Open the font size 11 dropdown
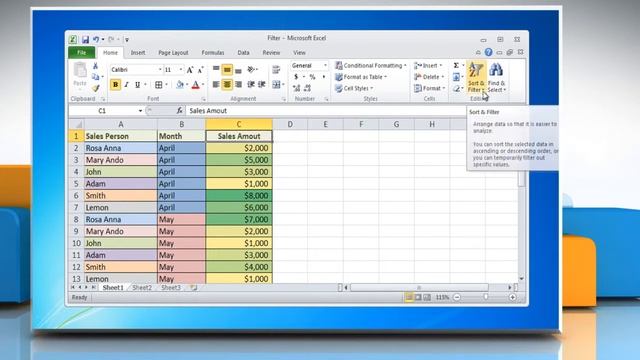Screen dimensions: 640x360 click(181, 70)
